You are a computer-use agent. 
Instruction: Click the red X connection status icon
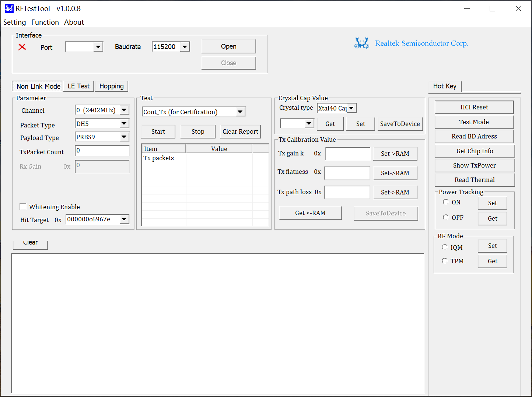click(x=22, y=47)
